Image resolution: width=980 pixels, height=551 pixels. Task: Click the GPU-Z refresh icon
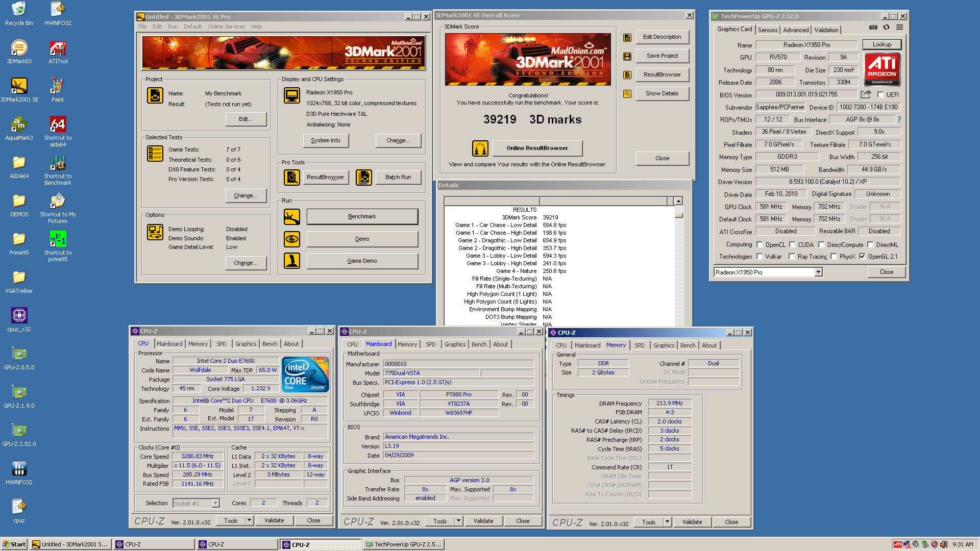coord(886,28)
